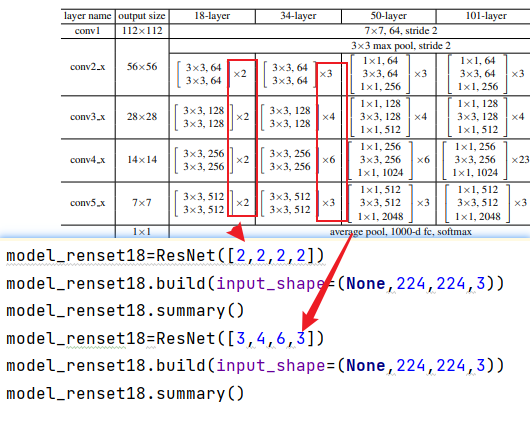Click the 'layer name' header cell
530x434 pixels.
[88, 16]
